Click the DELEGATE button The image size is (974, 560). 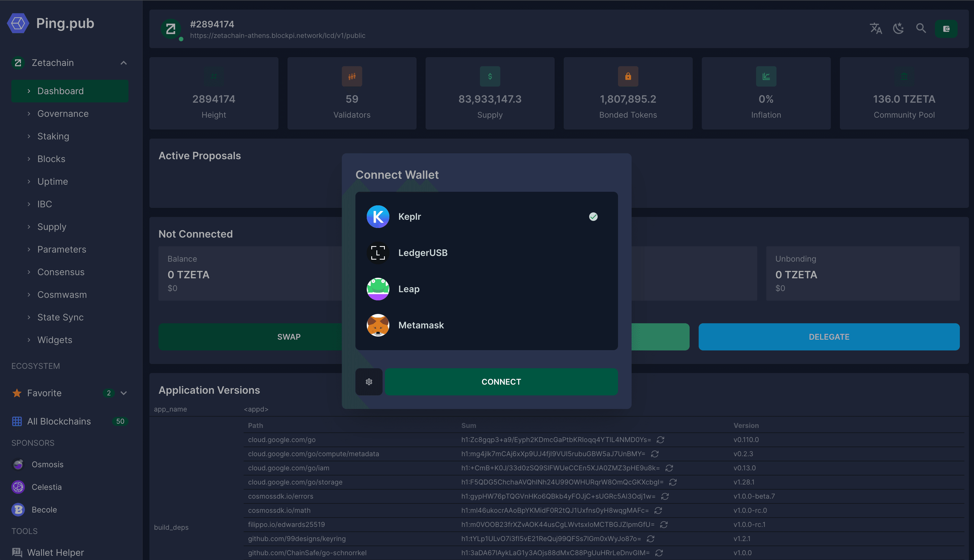[x=829, y=337]
